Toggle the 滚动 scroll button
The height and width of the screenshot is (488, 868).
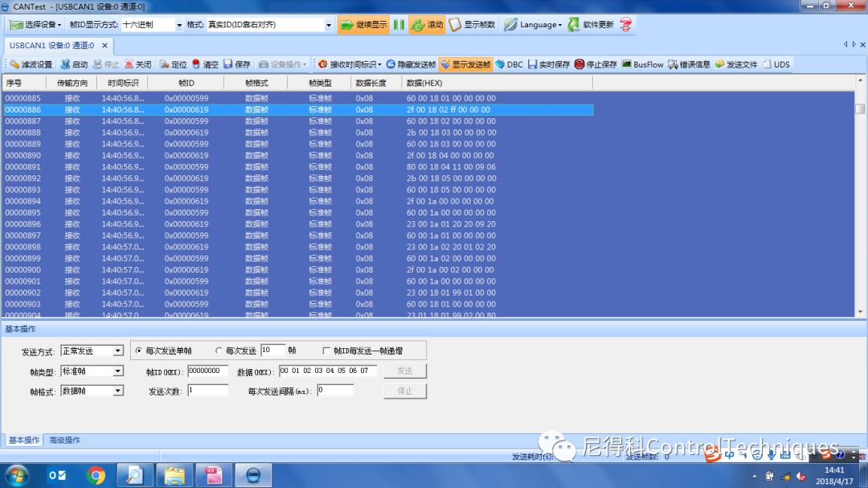click(427, 25)
